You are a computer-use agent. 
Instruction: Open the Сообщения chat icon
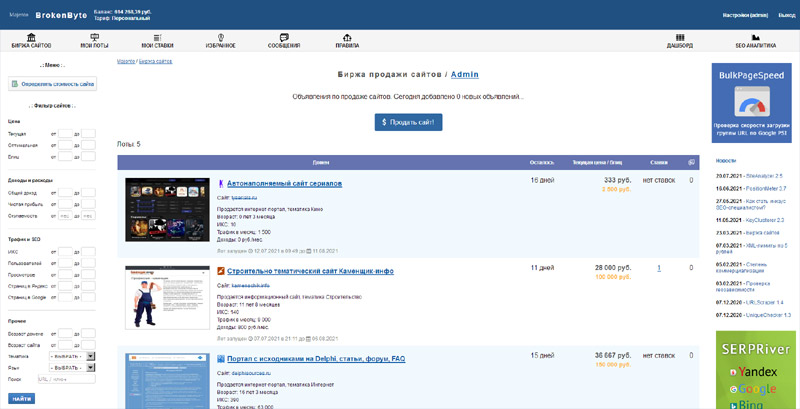[284, 37]
